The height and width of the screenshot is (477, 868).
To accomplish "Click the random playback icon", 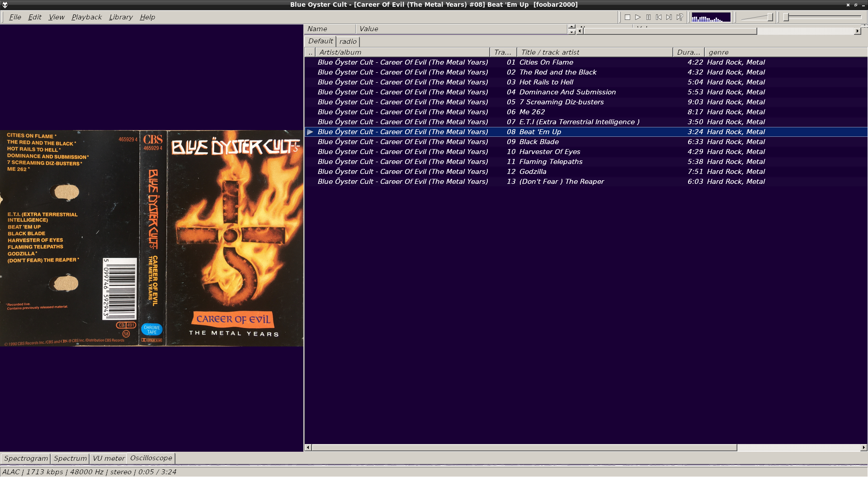I will [x=679, y=17].
